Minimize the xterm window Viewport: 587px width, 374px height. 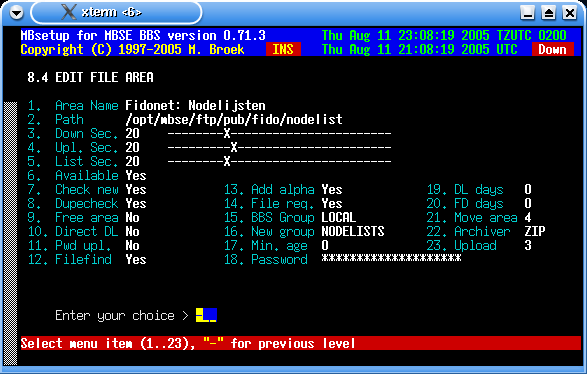(x=527, y=13)
